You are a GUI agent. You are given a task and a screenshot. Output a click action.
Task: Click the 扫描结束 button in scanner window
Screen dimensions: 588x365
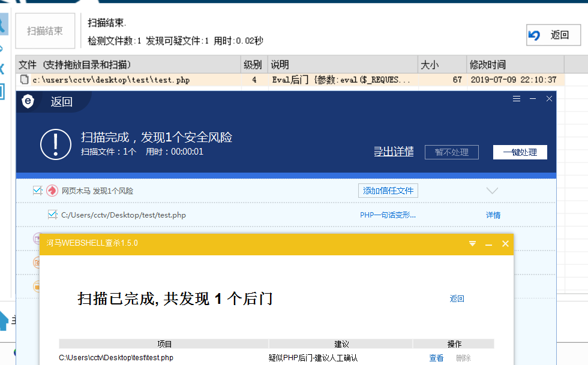[45, 31]
